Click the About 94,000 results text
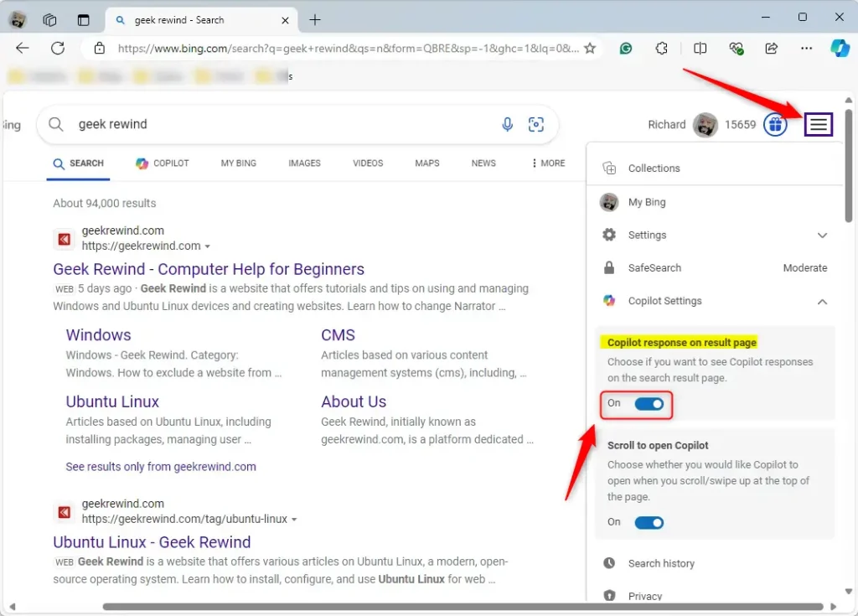The height and width of the screenshot is (616, 858). coord(105,203)
